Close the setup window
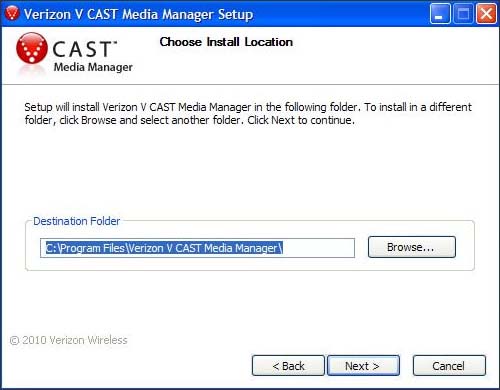 tap(486, 14)
